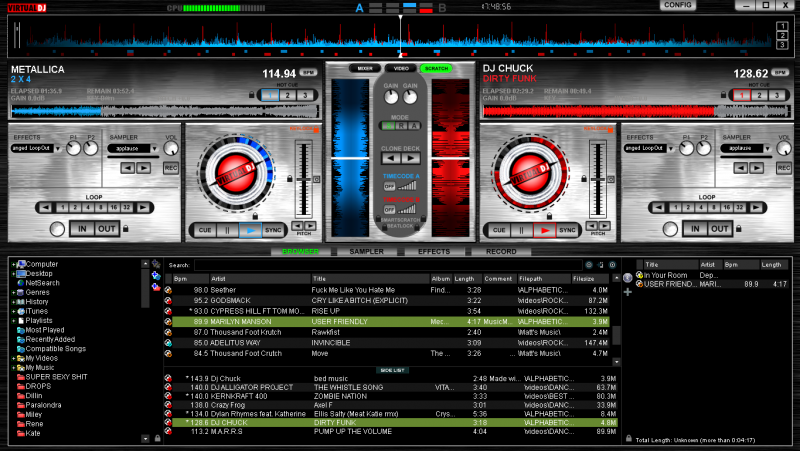Image resolution: width=800 pixels, height=451 pixels.
Task: Click clone deck right arrow
Action: [x=411, y=159]
